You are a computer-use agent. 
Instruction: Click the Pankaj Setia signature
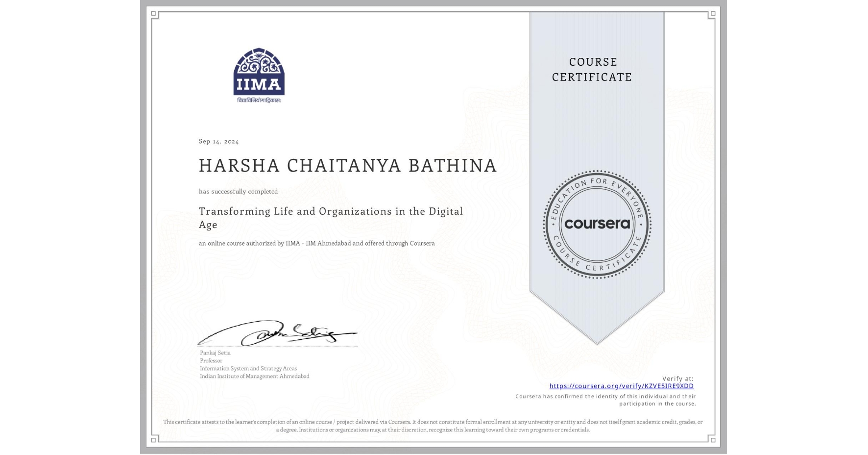278,333
